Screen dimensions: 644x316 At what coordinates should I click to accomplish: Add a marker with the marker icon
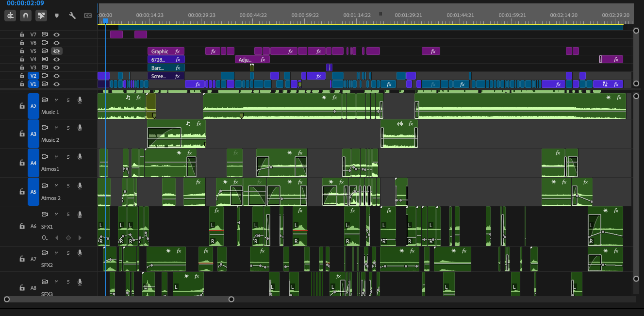click(57, 16)
